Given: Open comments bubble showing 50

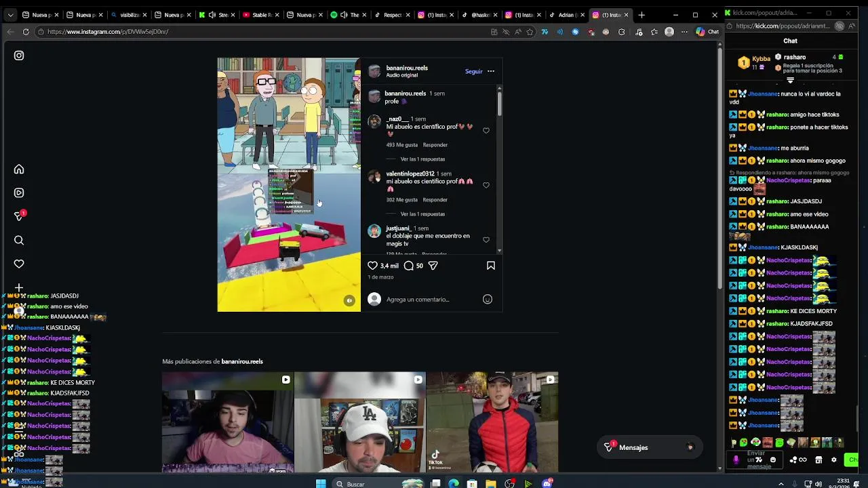Looking at the screenshot, I should pyautogui.click(x=409, y=266).
